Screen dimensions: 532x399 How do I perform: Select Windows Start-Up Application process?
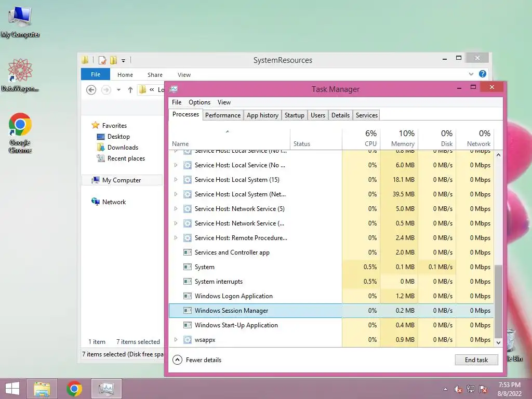click(331, 325)
